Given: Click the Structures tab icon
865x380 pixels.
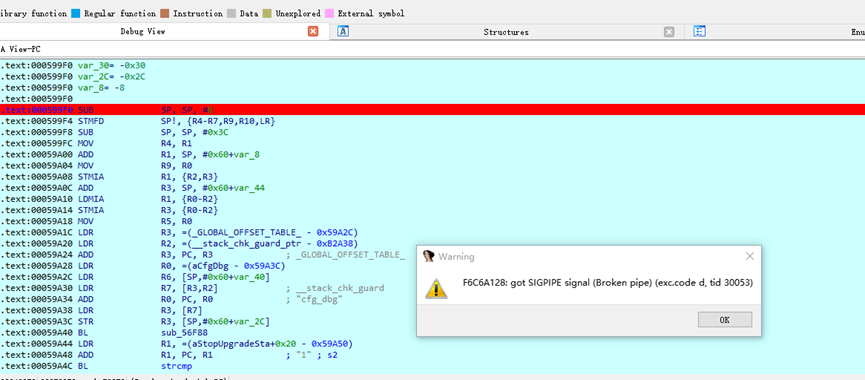Looking at the screenshot, I should coord(343,31).
